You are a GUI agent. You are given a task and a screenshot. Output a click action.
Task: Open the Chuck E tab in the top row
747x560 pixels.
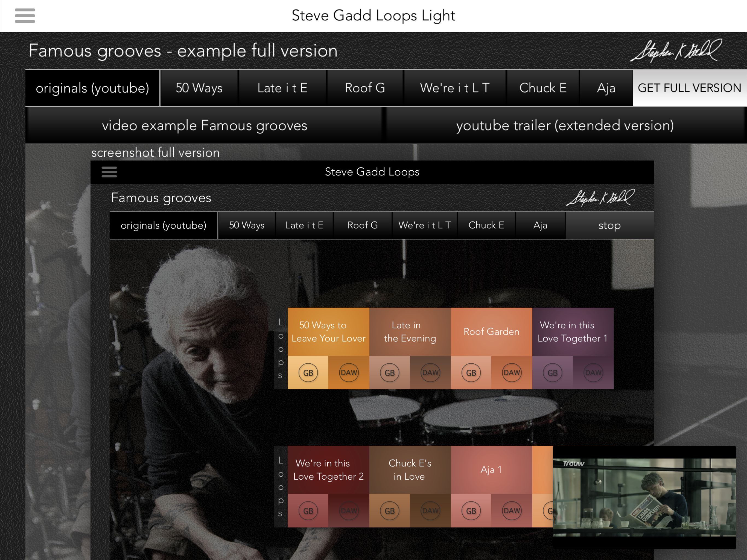543,88
